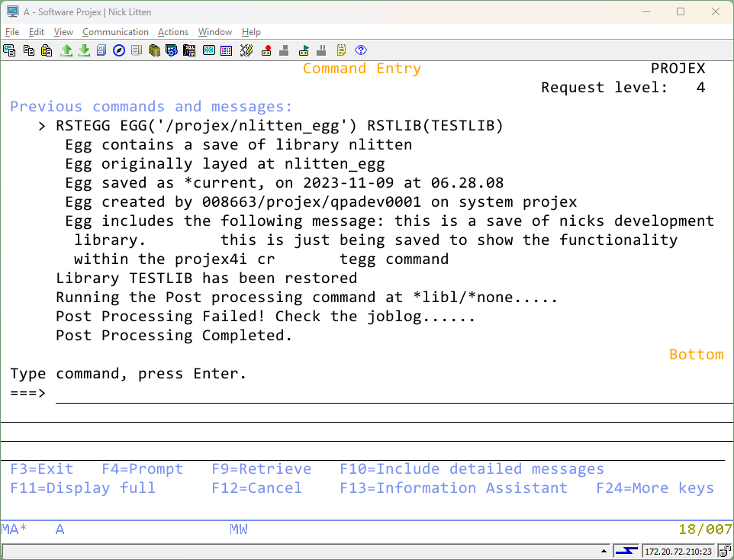
Task: Open the File menu
Action: coord(12,32)
